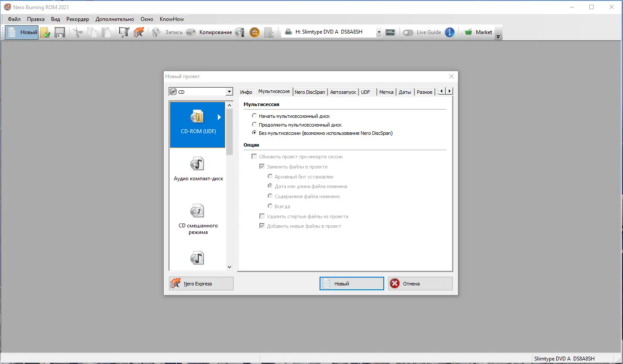
Task: Click the blue info icon near Live Guide
Action: (x=450, y=32)
